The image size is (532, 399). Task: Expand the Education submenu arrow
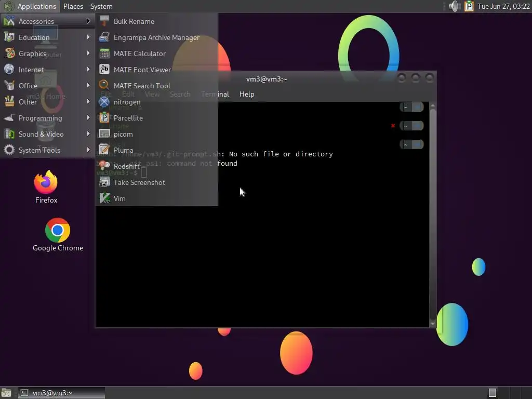click(88, 37)
